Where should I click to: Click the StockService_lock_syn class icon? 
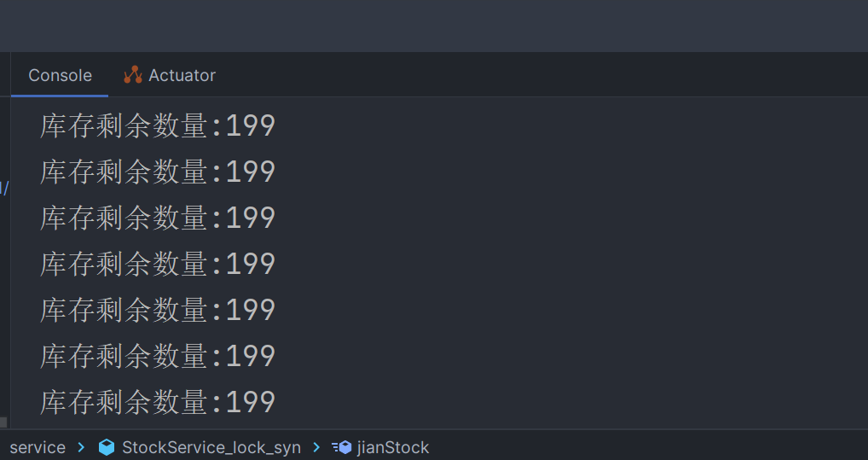coord(107,447)
